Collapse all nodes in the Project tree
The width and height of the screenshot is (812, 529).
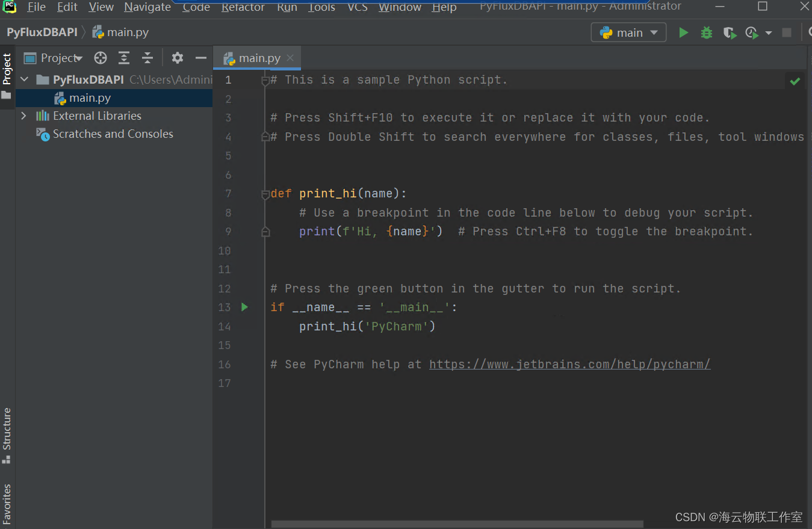coord(147,58)
